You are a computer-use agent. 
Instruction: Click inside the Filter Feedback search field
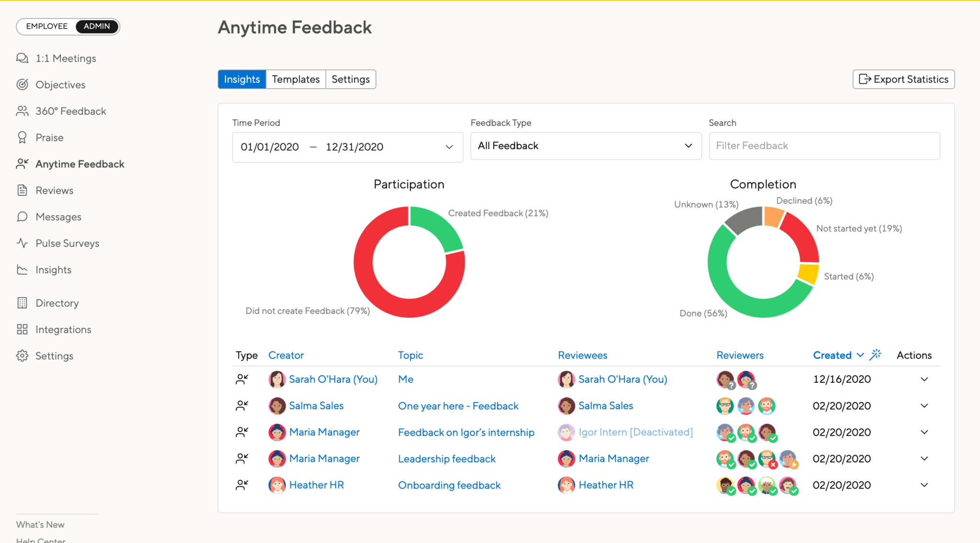click(824, 146)
